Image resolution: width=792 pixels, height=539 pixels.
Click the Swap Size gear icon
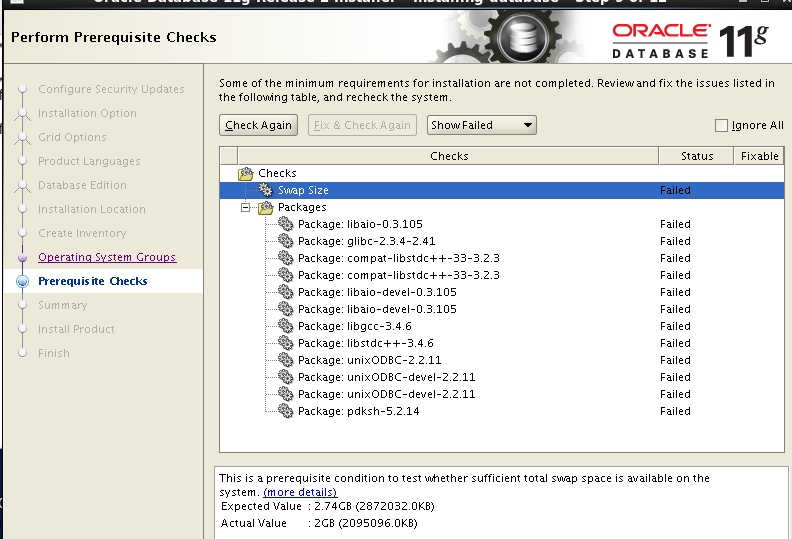[266, 190]
